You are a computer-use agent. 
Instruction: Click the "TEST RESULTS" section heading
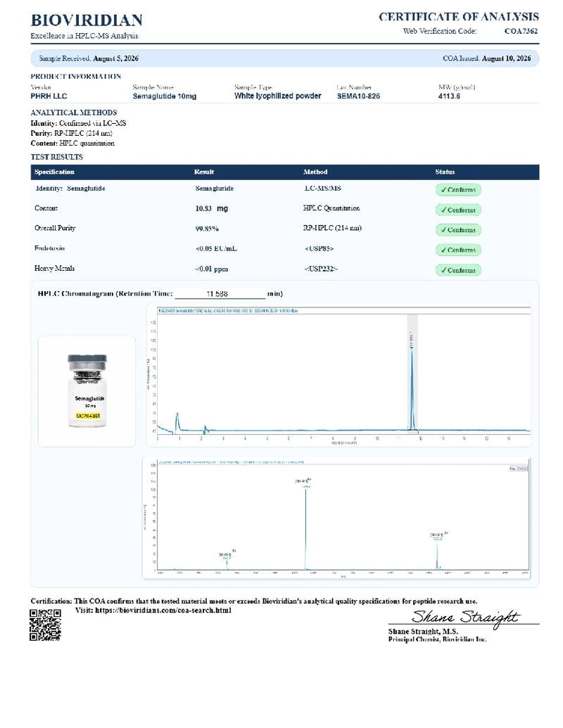(x=57, y=157)
